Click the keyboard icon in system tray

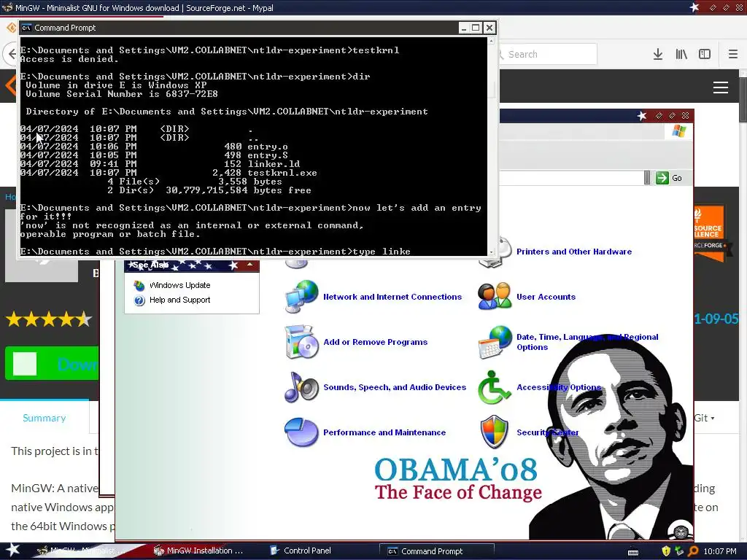pos(633,551)
